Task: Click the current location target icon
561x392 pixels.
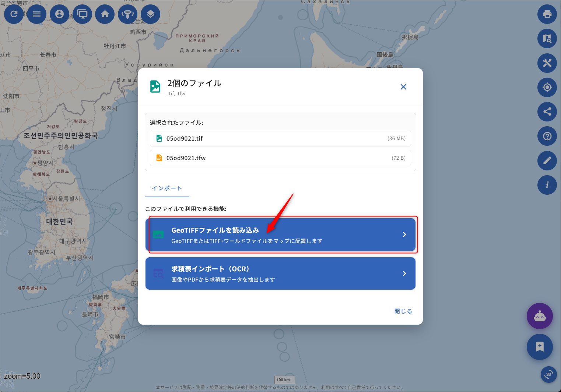Action: pyautogui.click(x=547, y=87)
